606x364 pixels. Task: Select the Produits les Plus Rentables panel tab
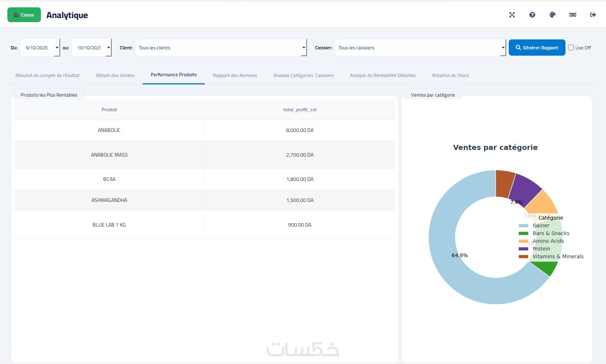[49, 95]
